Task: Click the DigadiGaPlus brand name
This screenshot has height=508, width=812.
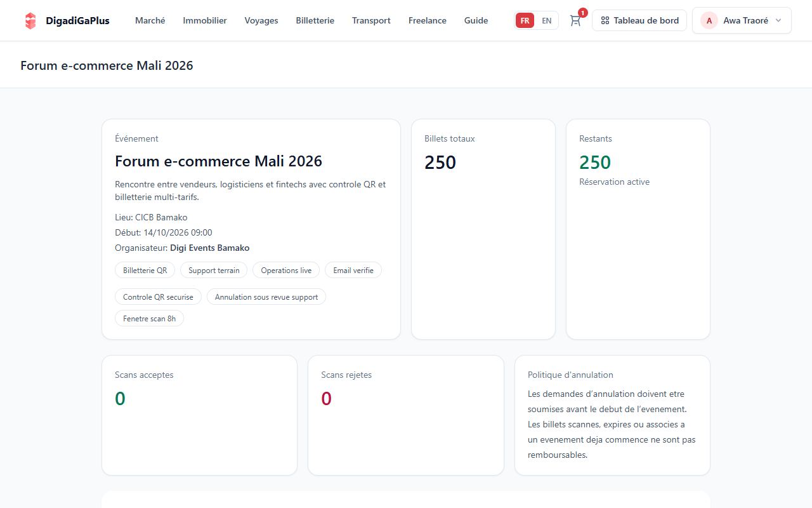Action: tap(77, 20)
